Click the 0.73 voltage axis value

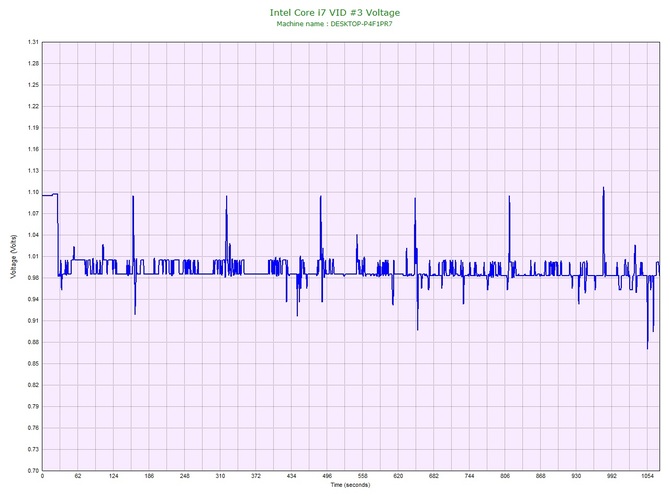click(33, 449)
